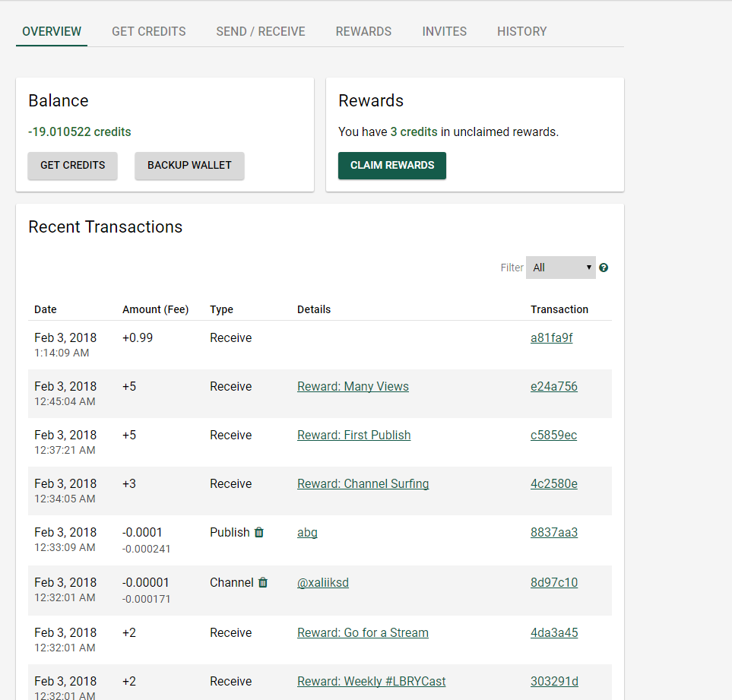Click the 12:45:04 AM timestamp

coord(65,401)
